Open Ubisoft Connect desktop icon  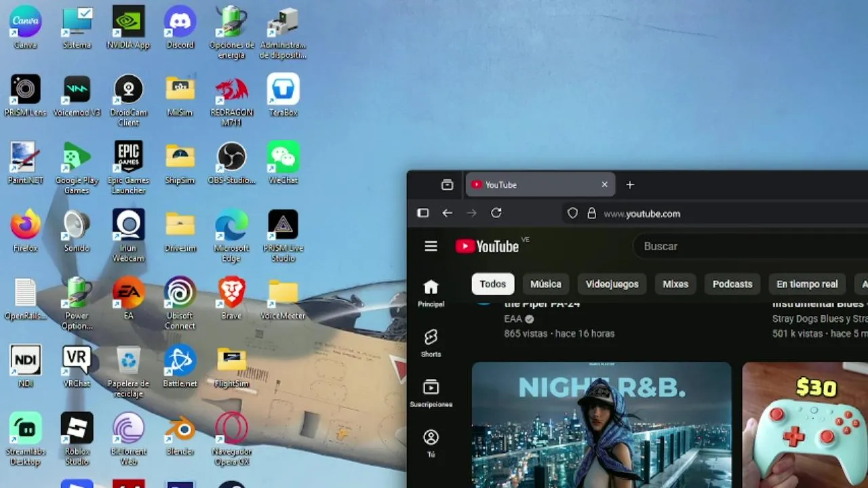(180, 304)
